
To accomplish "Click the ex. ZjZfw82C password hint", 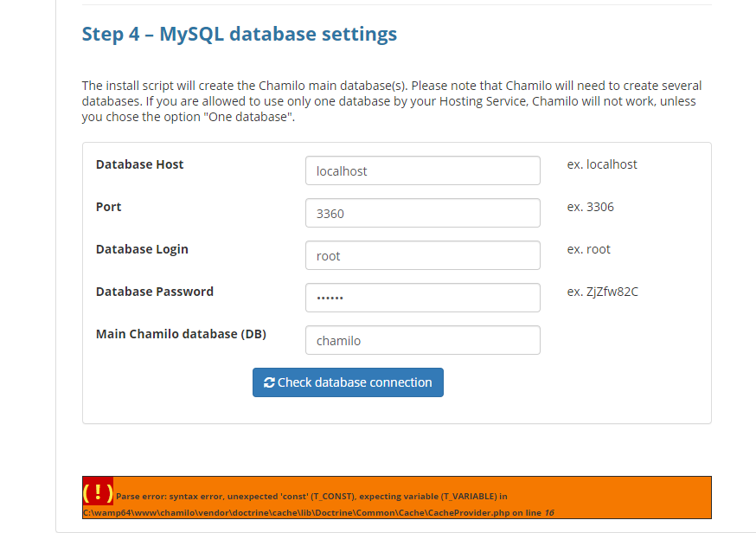I will pos(603,292).
